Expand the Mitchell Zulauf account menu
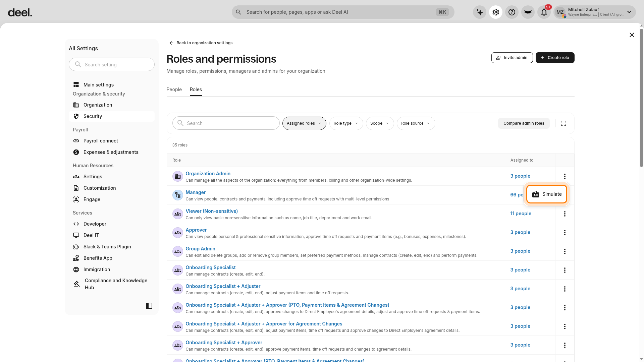This screenshot has height=362, width=644. (x=595, y=12)
